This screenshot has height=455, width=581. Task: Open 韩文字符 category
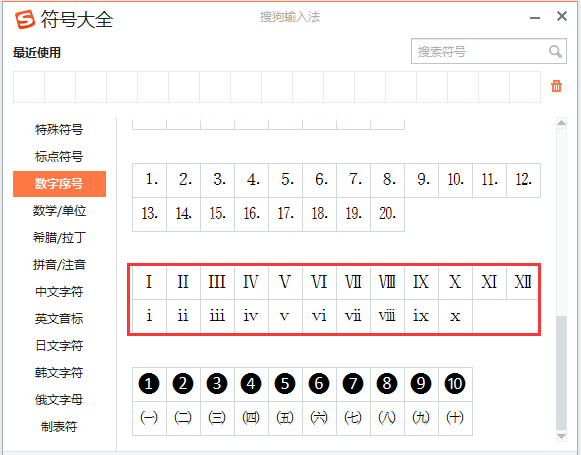(59, 373)
